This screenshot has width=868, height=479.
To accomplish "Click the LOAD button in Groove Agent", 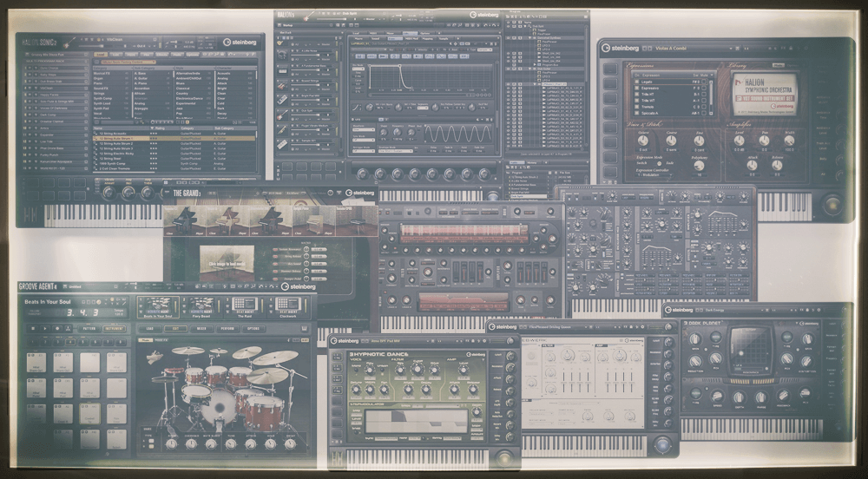I will 149,329.
